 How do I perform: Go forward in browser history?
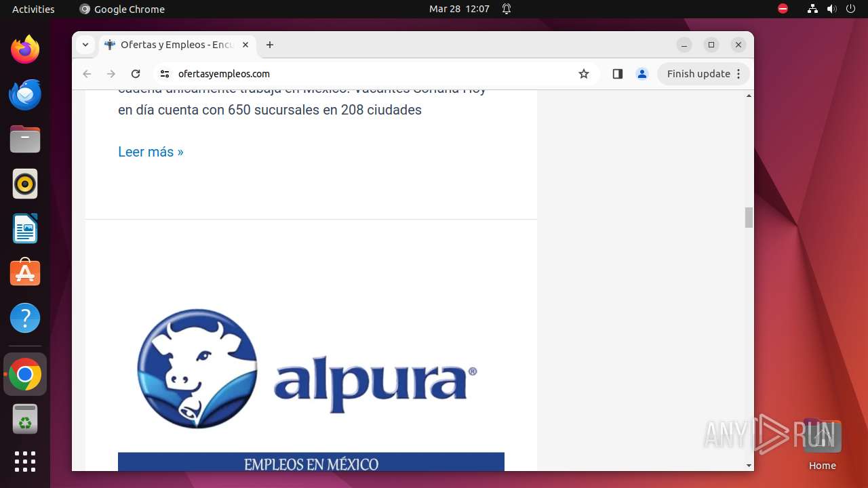pos(111,74)
